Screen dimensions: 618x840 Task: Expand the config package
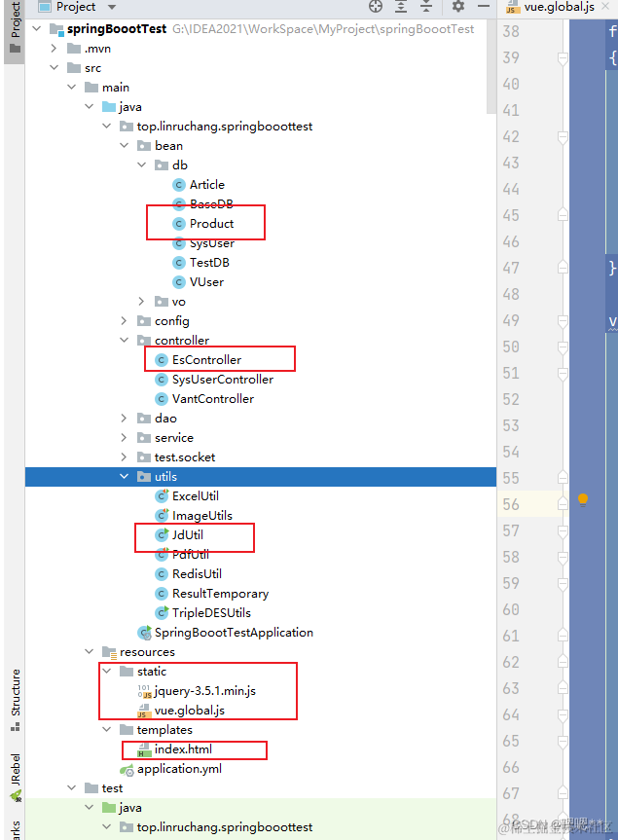tap(124, 320)
